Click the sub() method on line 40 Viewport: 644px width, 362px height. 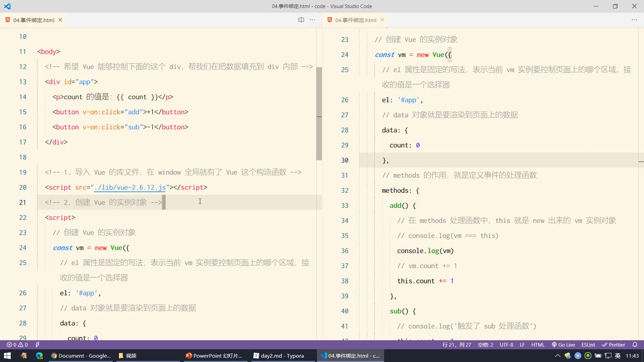402,311
